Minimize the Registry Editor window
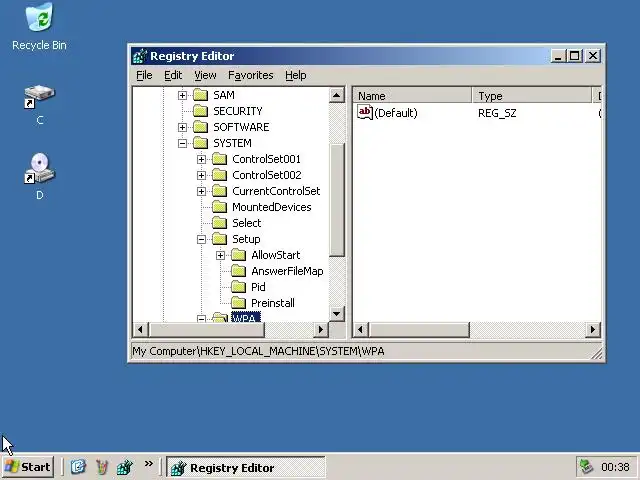 [558, 56]
